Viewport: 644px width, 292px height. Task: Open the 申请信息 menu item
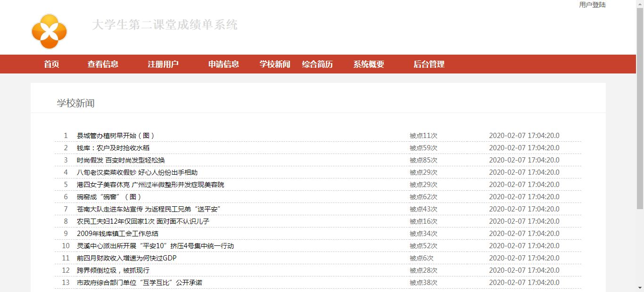pos(223,64)
